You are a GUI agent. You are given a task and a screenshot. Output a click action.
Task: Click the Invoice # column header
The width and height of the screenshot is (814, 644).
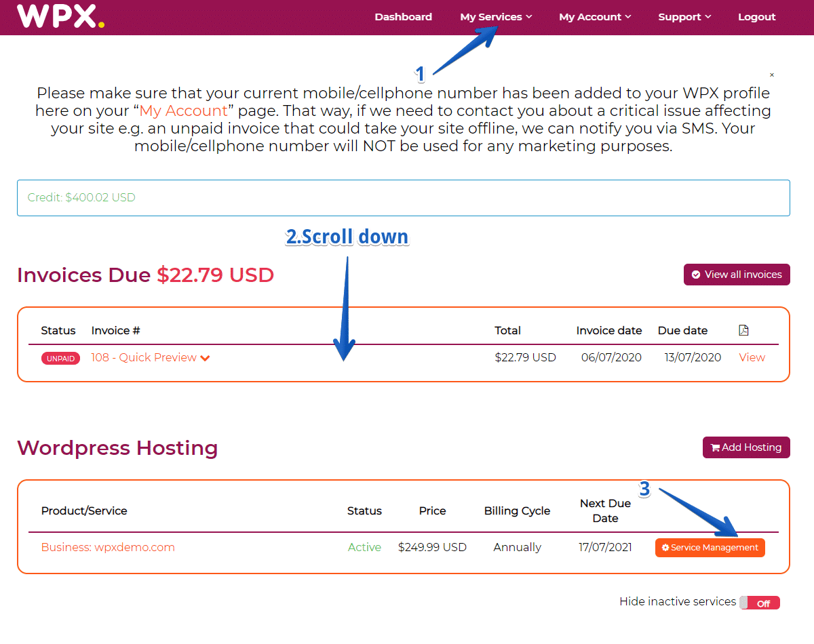tap(115, 330)
